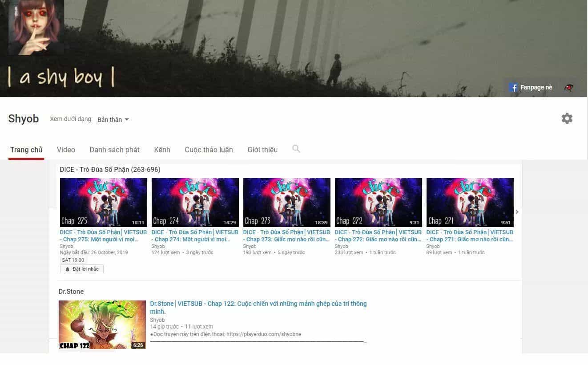Open the DICE Chap 271 video title
588x365 pixels.
click(470, 235)
